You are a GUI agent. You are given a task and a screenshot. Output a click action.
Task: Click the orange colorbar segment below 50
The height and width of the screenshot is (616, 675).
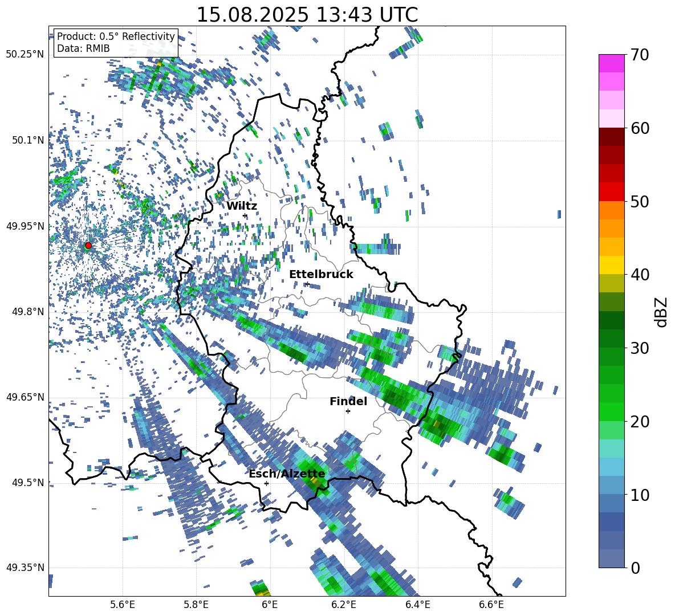coord(611,210)
